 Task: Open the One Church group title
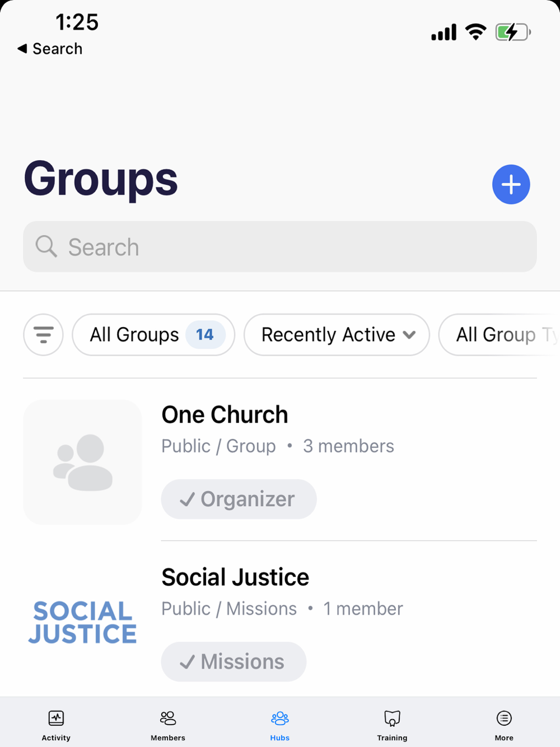(225, 415)
